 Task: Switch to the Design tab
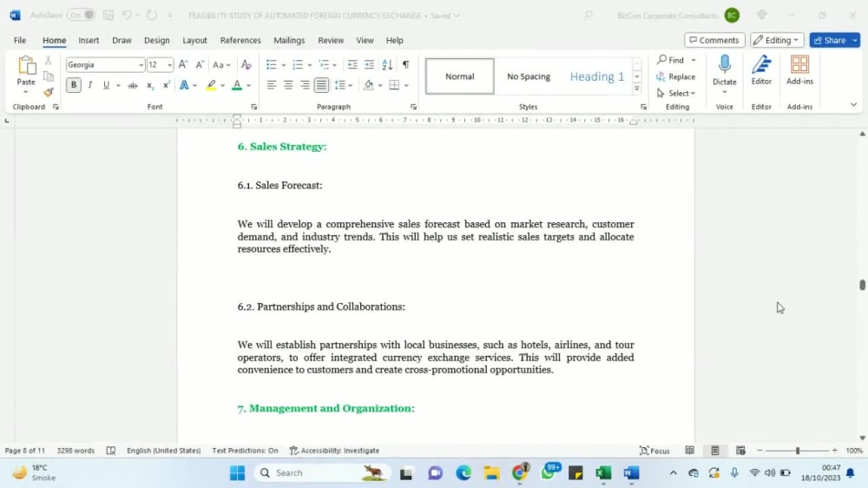(156, 41)
